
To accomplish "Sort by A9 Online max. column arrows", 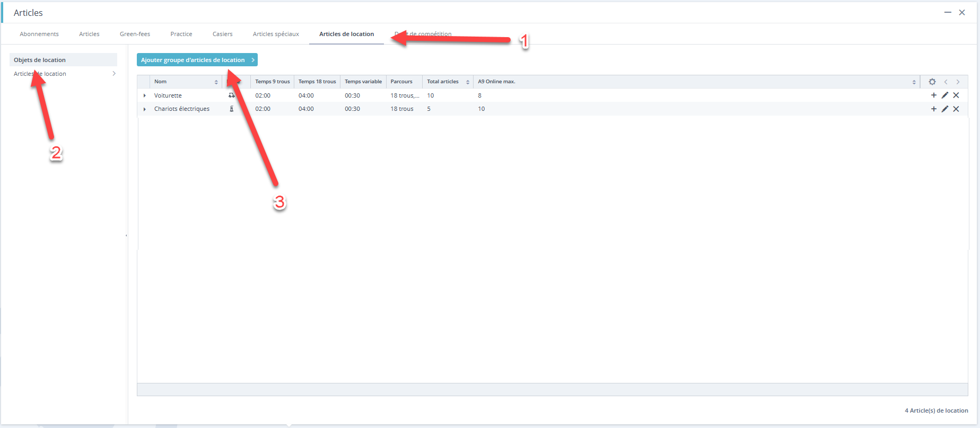I will point(914,82).
